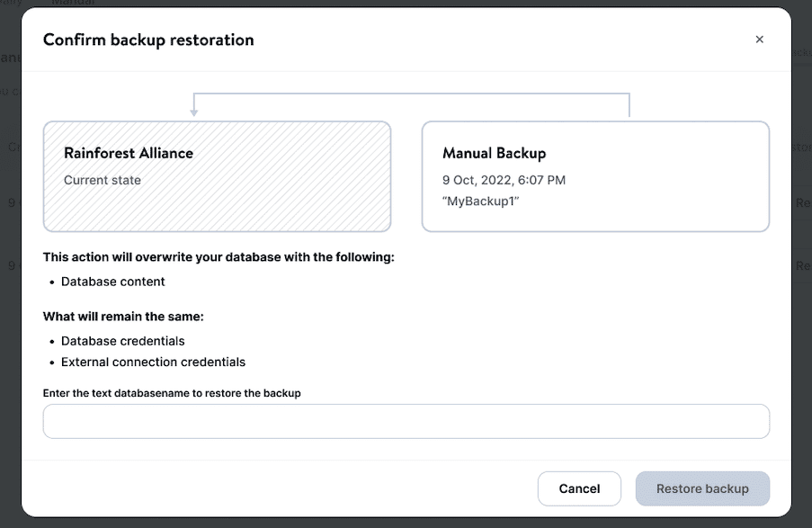Click the "This action will overwrite" heading

(x=219, y=257)
